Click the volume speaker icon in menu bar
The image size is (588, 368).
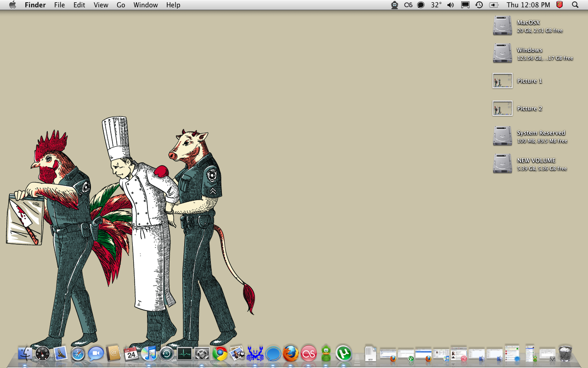pyautogui.click(x=450, y=5)
